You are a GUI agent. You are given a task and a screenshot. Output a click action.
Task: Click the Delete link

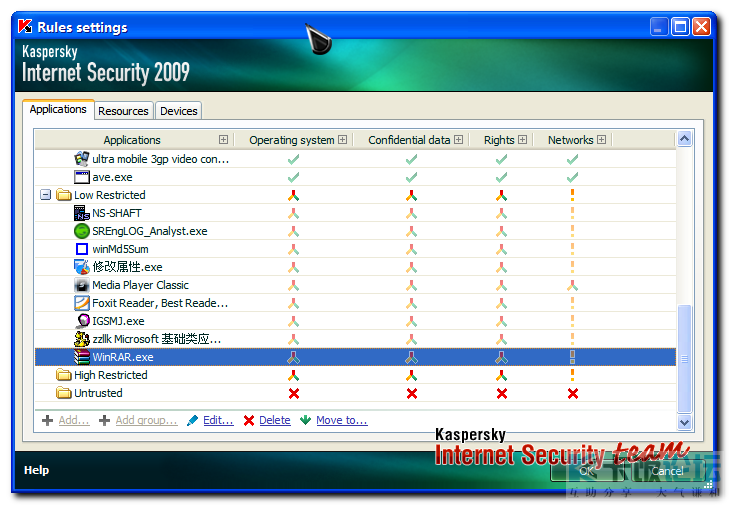(275, 420)
